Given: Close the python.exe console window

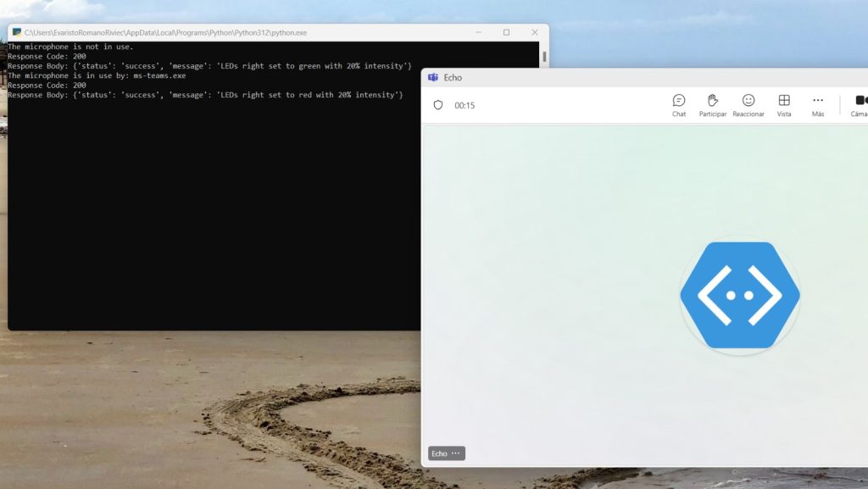Looking at the screenshot, I should click(534, 33).
